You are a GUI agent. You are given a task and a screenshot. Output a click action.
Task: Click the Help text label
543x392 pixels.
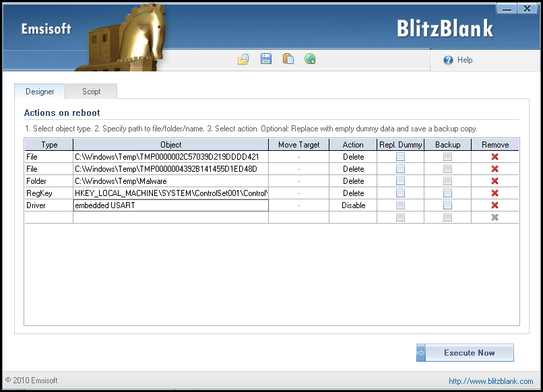point(465,60)
